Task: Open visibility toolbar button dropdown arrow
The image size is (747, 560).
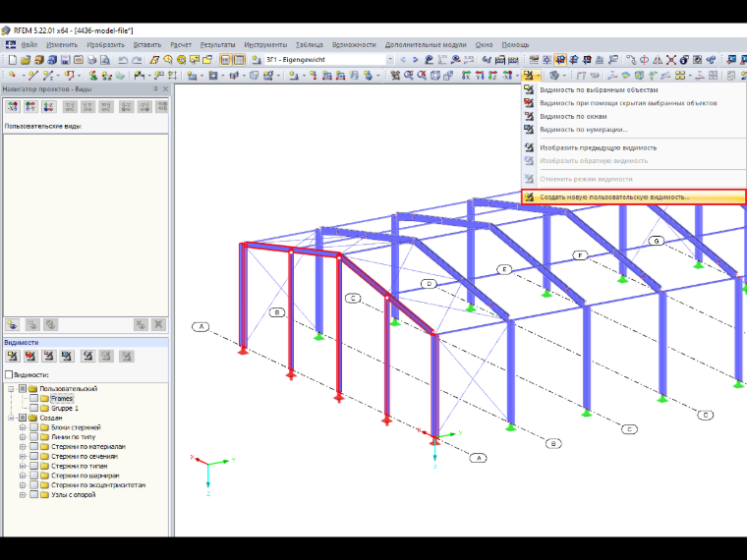Action: click(538, 76)
